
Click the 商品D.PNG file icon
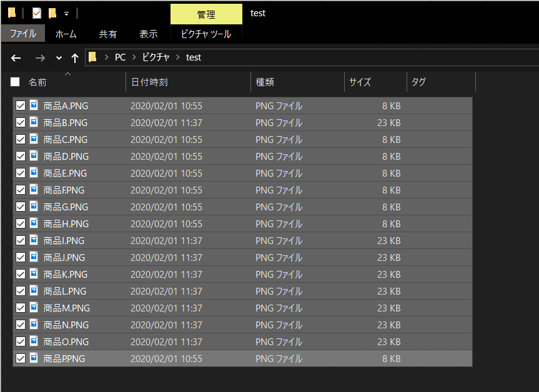[34, 155]
